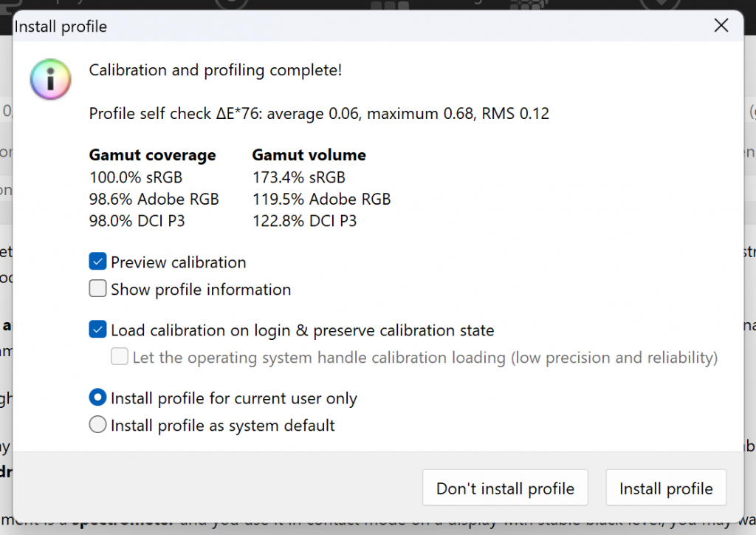Click the Don't install profile button
The image size is (756, 535).
coord(505,488)
